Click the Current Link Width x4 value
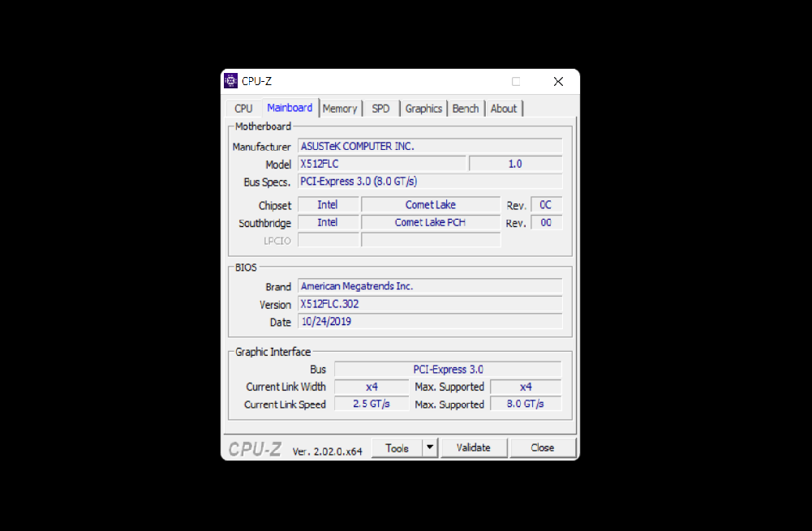Image resolution: width=812 pixels, height=531 pixels. [372, 388]
